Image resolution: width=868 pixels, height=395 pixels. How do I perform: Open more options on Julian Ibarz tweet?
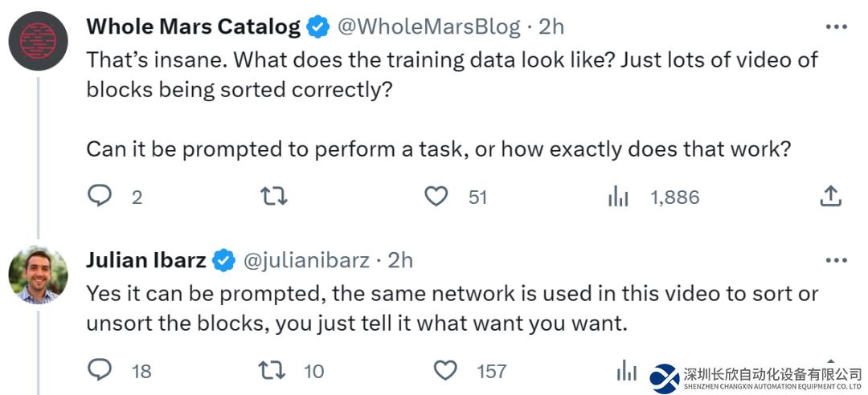click(836, 260)
